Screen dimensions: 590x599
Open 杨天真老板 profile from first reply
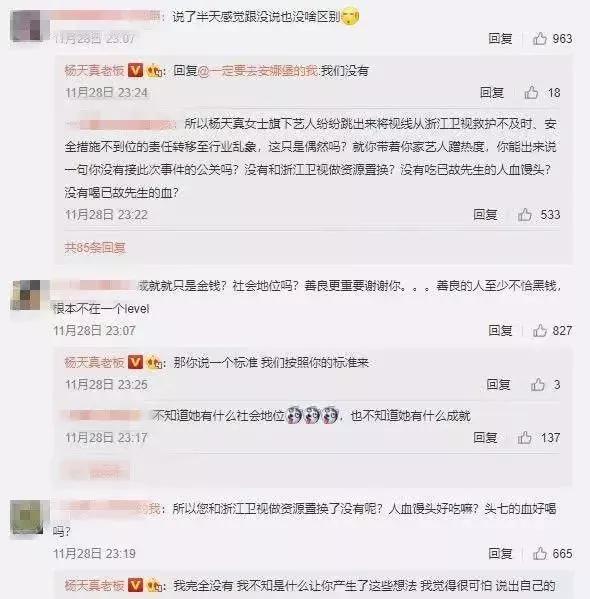tap(94, 71)
